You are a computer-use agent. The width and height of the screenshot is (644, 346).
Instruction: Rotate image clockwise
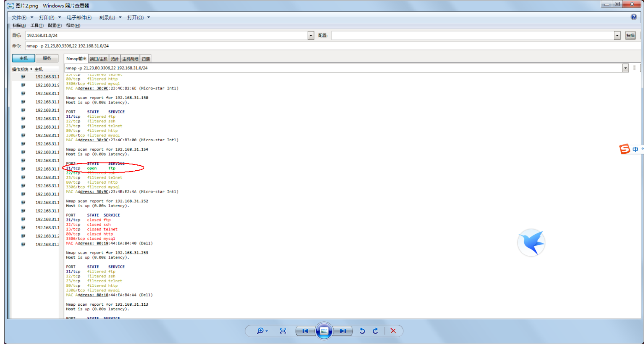point(375,331)
